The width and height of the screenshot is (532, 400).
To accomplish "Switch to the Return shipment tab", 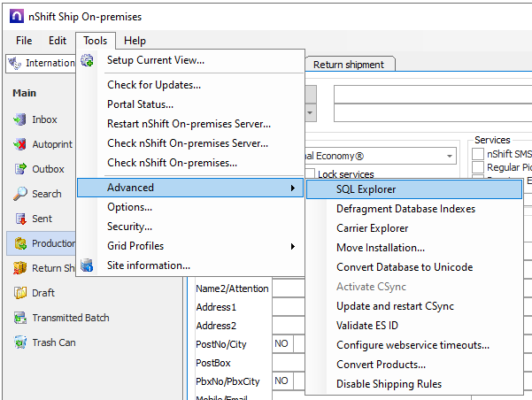I will point(348,65).
